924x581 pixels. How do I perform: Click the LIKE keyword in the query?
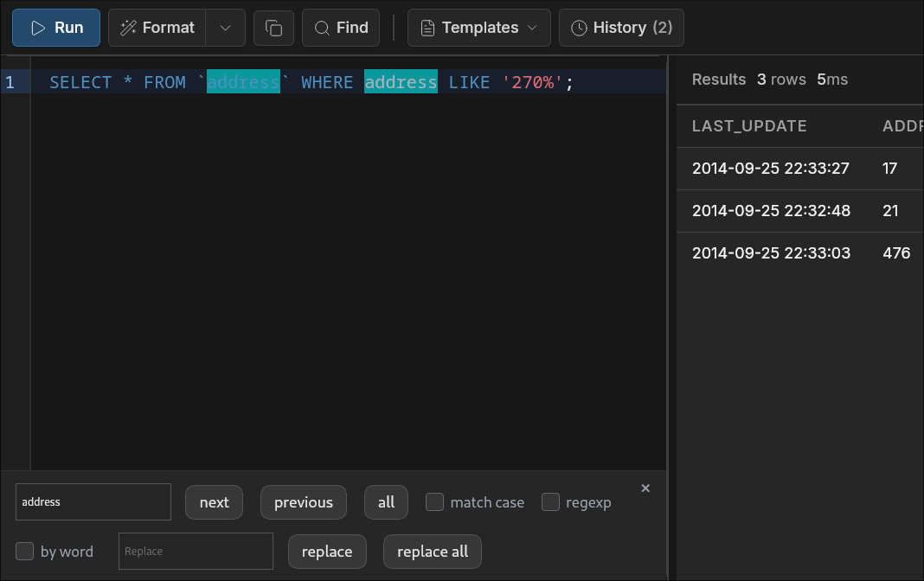[469, 82]
